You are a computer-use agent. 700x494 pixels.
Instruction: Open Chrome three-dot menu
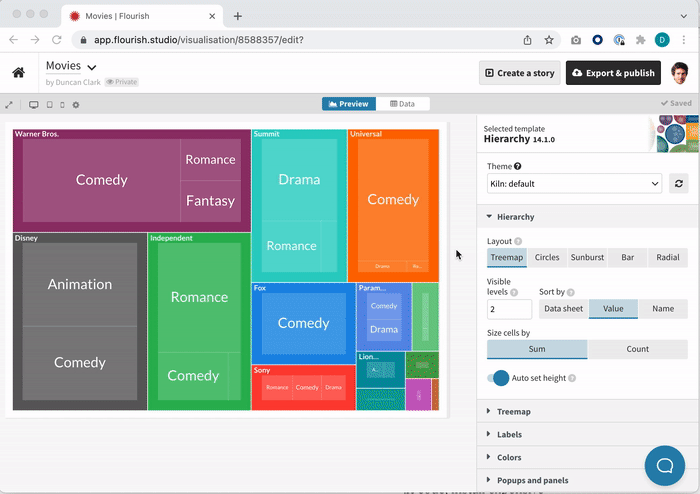click(x=683, y=40)
